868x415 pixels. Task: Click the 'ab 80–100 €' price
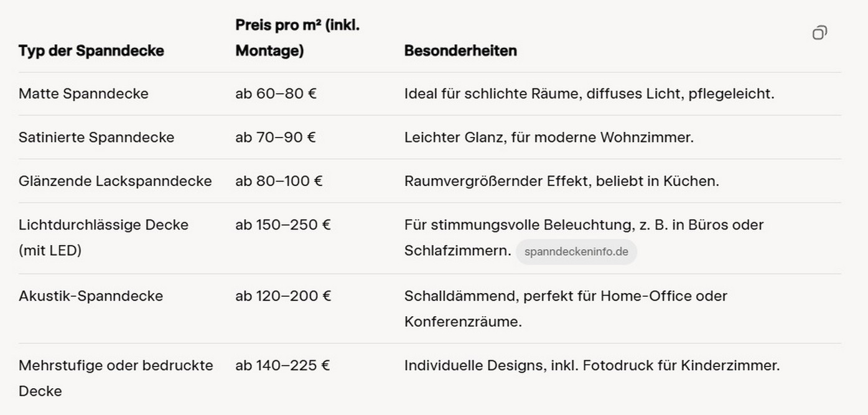(x=279, y=181)
